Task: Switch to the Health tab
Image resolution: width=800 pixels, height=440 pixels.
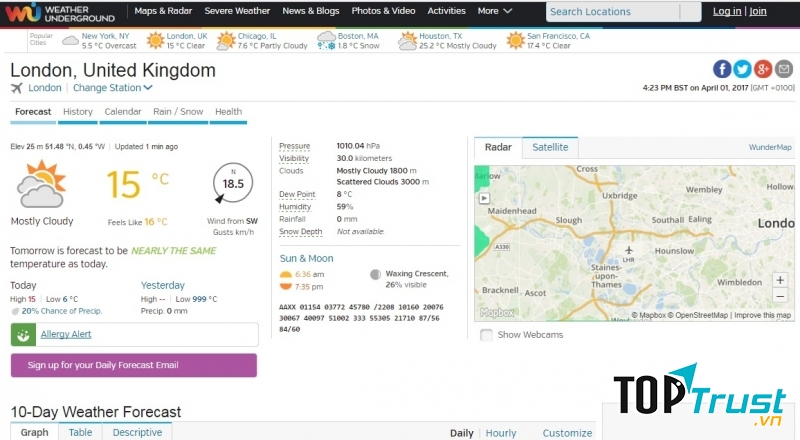Action: (x=229, y=112)
